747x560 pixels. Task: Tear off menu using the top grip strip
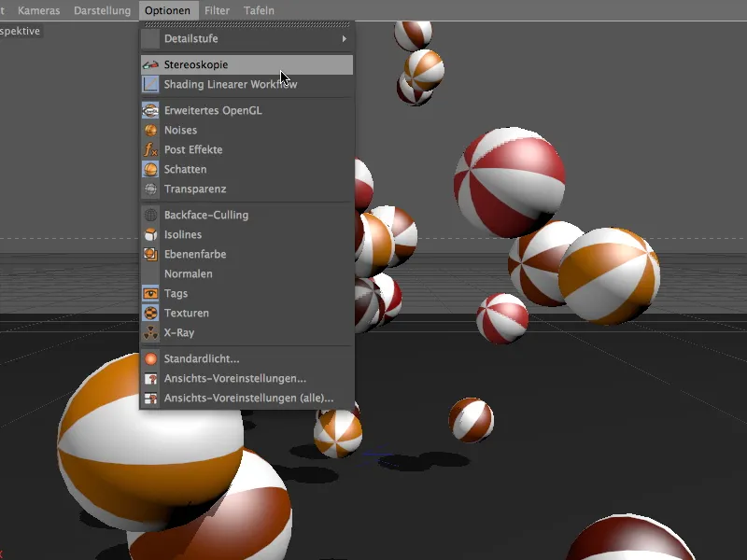pyautogui.click(x=247, y=24)
